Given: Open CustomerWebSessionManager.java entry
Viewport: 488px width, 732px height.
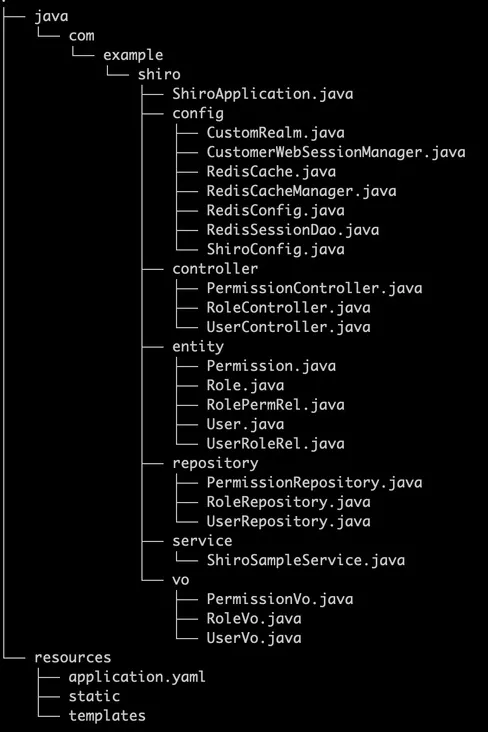Looking at the screenshot, I should coord(336,152).
